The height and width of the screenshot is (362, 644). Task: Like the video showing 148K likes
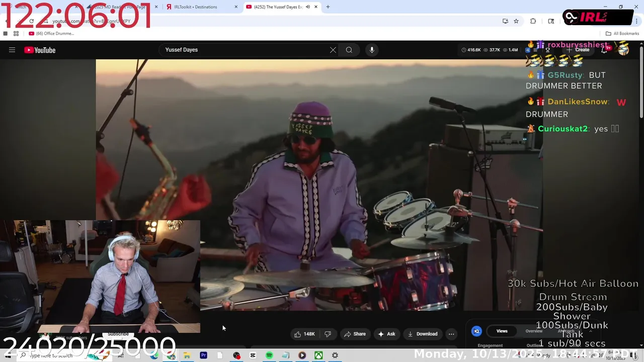(304, 334)
